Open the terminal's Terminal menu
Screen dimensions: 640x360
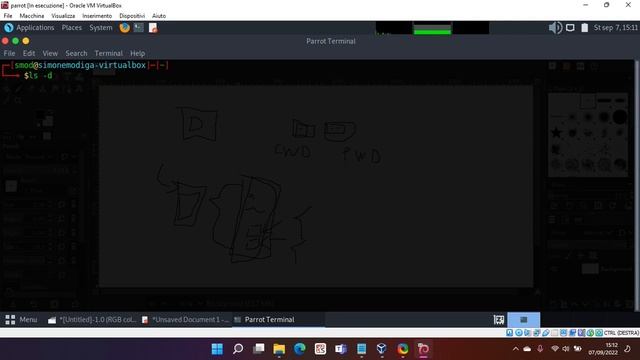pos(109,53)
